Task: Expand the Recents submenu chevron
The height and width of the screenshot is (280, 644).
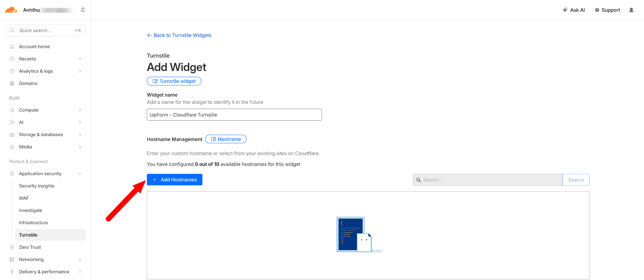Action: [x=80, y=59]
